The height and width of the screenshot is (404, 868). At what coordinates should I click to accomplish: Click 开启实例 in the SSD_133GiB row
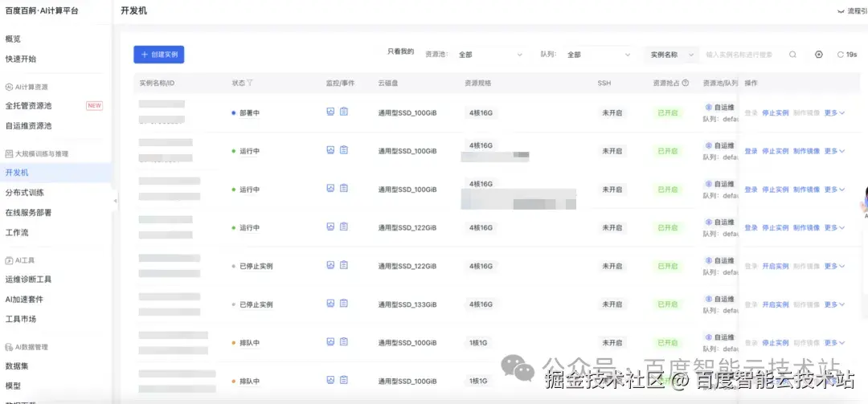tap(775, 304)
